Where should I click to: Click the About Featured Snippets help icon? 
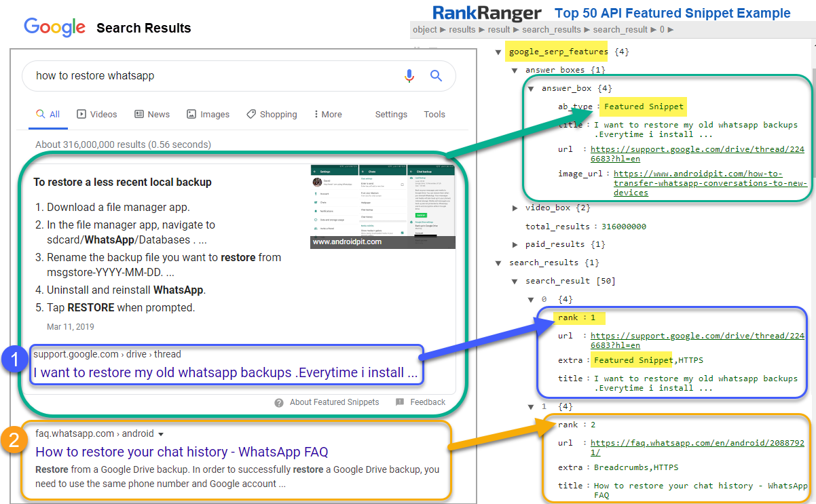tap(279, 402)
